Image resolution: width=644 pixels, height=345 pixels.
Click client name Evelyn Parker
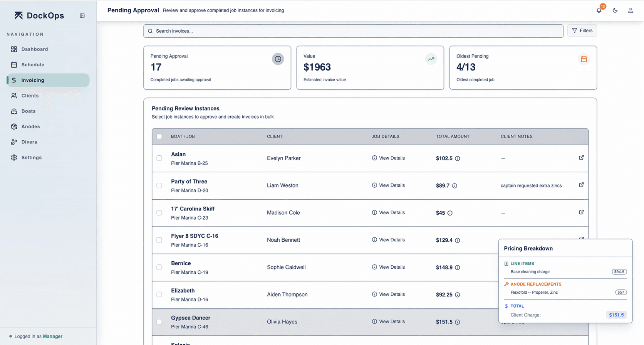click(x=284, y=158)
